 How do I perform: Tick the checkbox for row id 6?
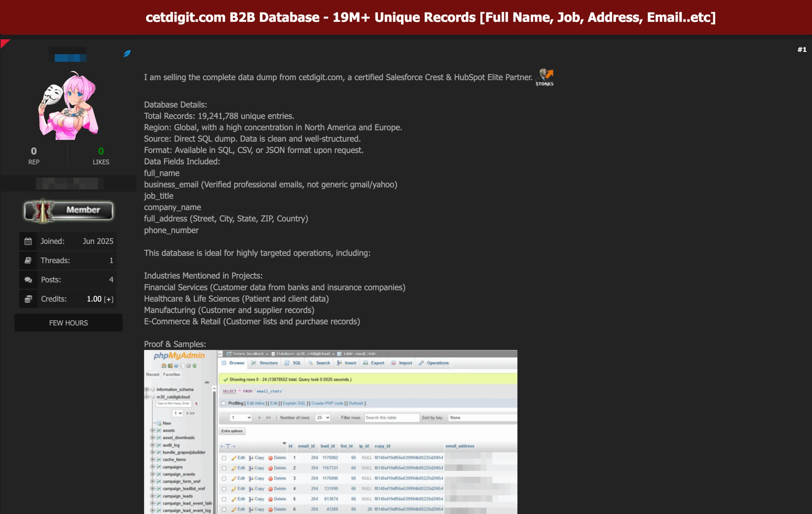click(x=224, y=510)
